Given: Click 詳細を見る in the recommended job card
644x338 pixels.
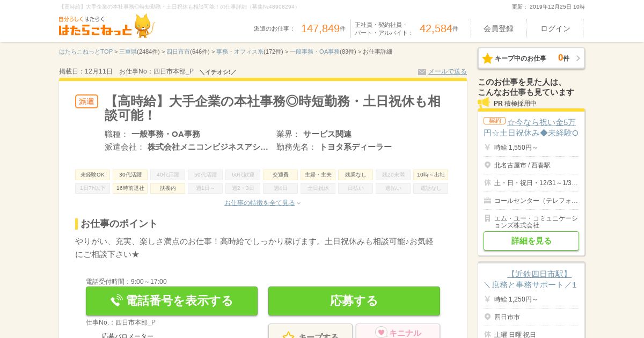Looking at the screenshot, I should click(531, 241).
